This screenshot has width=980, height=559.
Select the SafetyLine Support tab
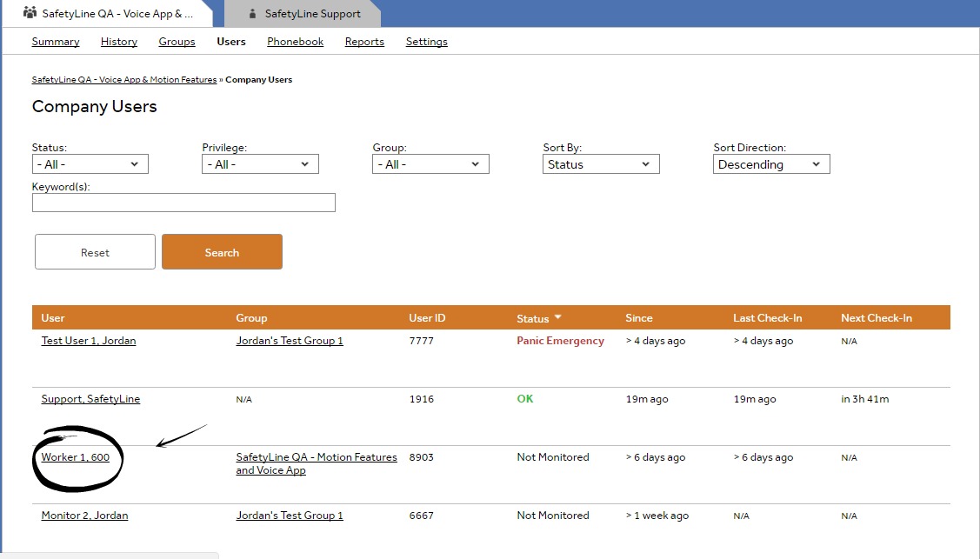[312, 14]
